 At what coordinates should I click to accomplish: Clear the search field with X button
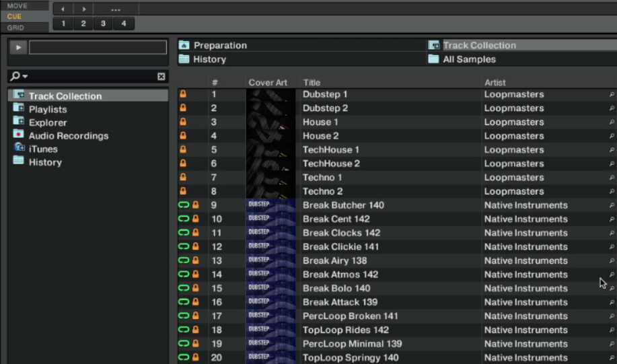161,77
